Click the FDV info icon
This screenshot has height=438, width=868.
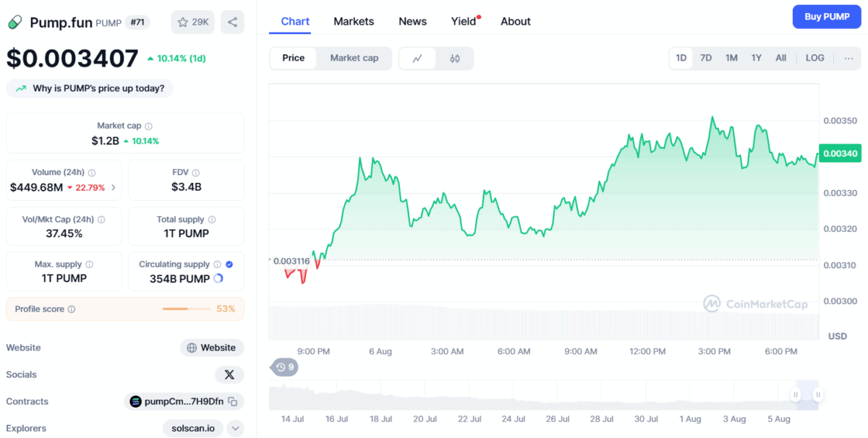[x=196, y=173]
